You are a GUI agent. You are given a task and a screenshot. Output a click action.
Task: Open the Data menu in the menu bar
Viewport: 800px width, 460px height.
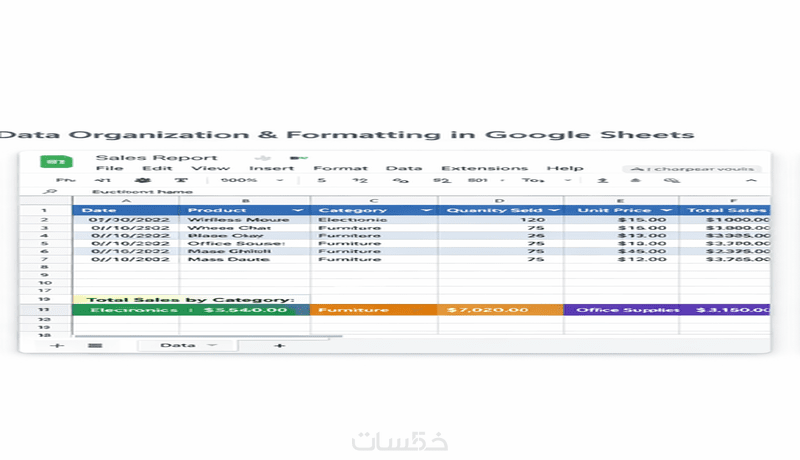tap(404, 168)
